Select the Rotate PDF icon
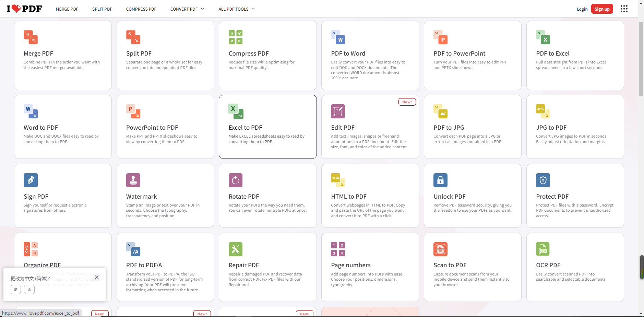Image resolution: width=644 pixels, height=317 pixels. point(236,180)
